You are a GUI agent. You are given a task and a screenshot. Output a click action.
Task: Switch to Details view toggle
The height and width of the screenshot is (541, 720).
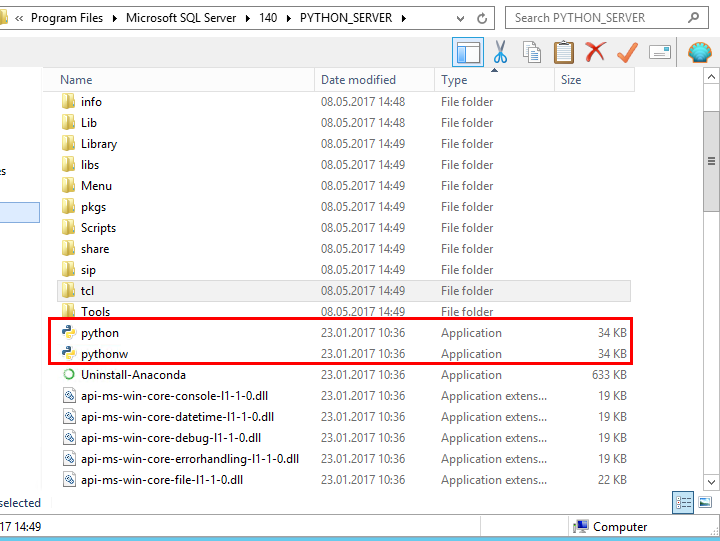click(683, 502)
